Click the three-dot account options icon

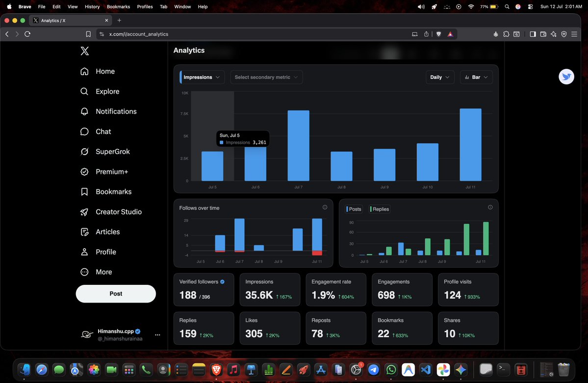(157, 335)
